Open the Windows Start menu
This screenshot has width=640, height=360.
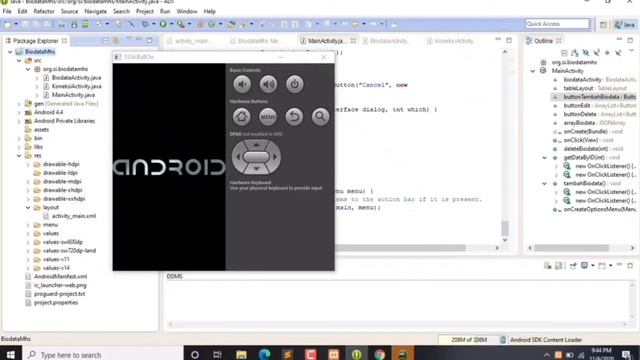(10, 355)
